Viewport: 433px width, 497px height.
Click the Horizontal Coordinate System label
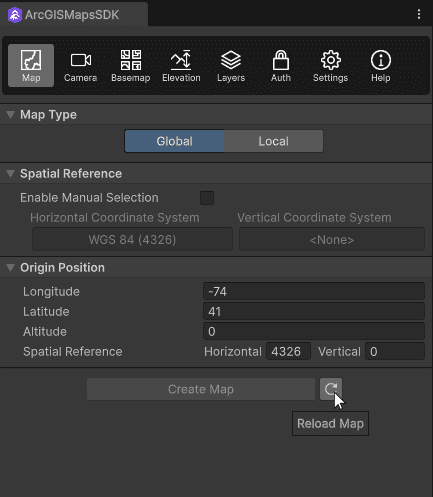click(x=115, y=218)
